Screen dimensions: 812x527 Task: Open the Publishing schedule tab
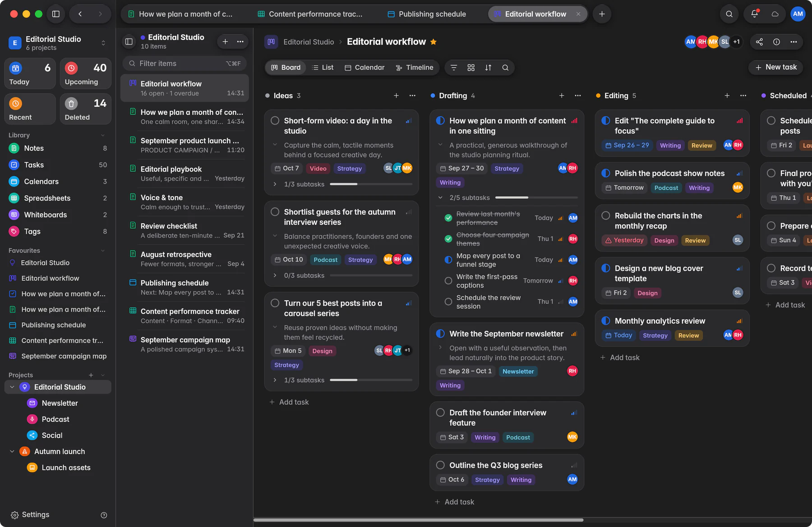click(x=427, y=14)
